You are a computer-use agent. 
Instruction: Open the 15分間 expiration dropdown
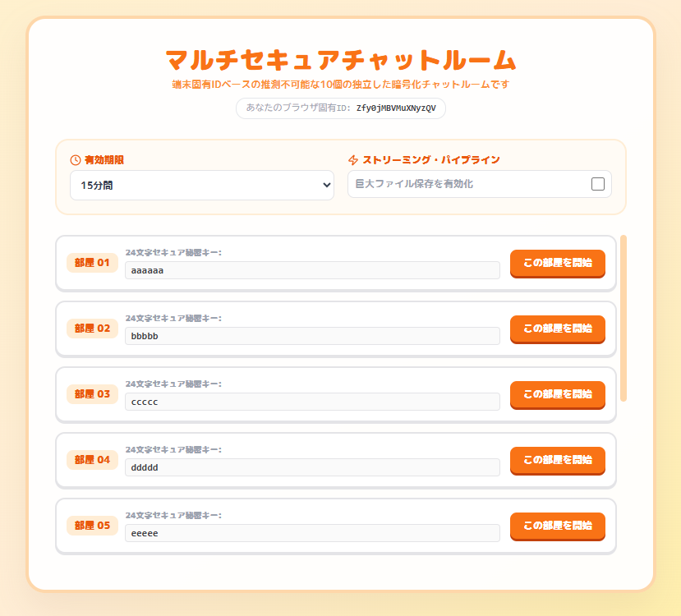tap(202, 186)
